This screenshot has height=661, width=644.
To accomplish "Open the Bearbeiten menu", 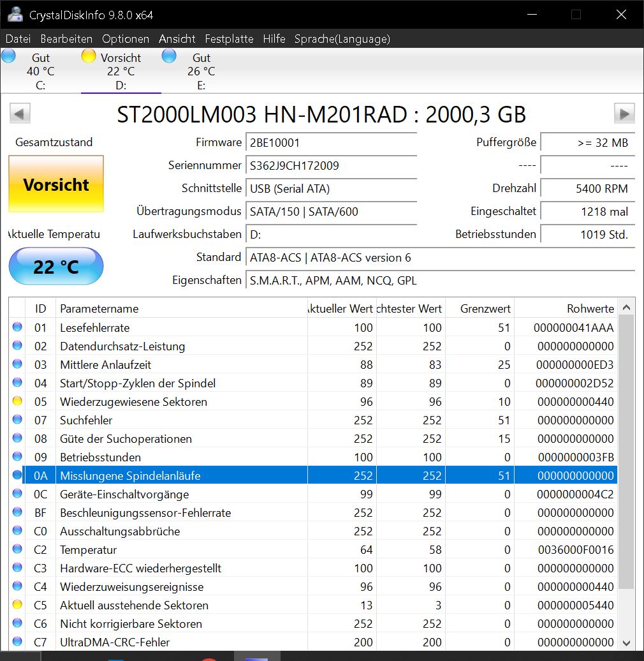I will [66, 39].
